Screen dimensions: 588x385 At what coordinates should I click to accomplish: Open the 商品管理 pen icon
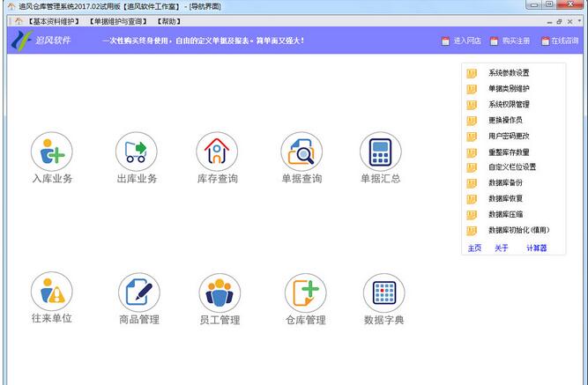click(139, 292)
